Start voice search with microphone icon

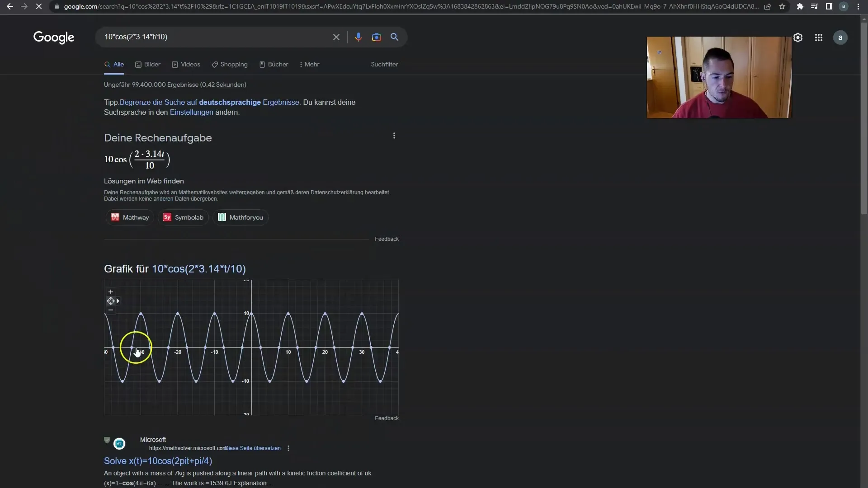pyautogui.click(x=358, y=37)
